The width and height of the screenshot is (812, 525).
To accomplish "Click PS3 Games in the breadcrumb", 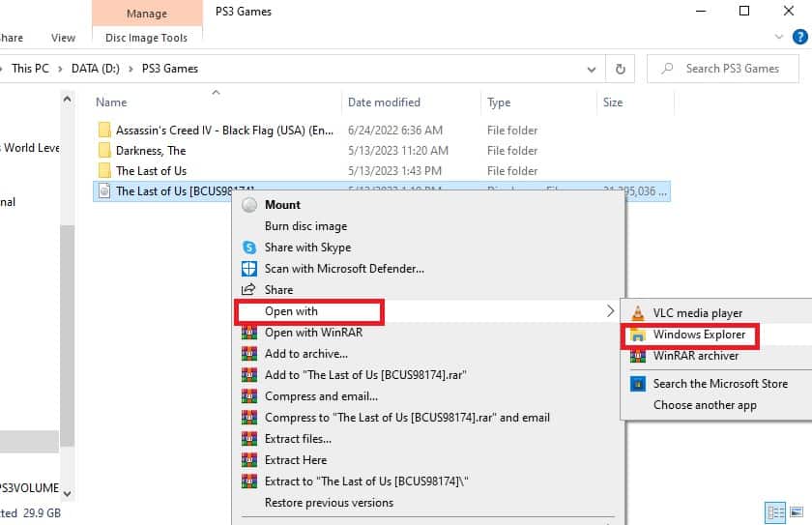I will click(x=170, y=69).
